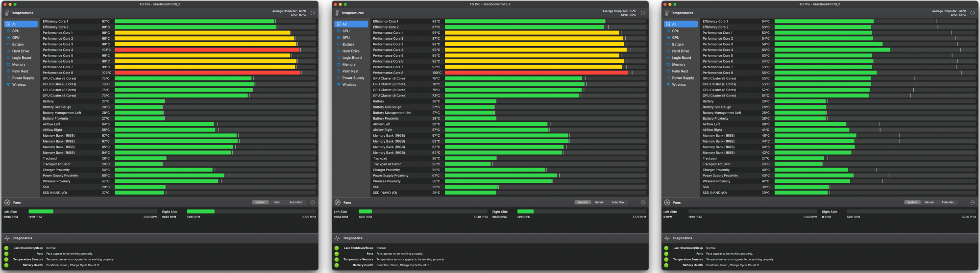
Task: Click right window title bar TG Pro
Action: (820, 4)
